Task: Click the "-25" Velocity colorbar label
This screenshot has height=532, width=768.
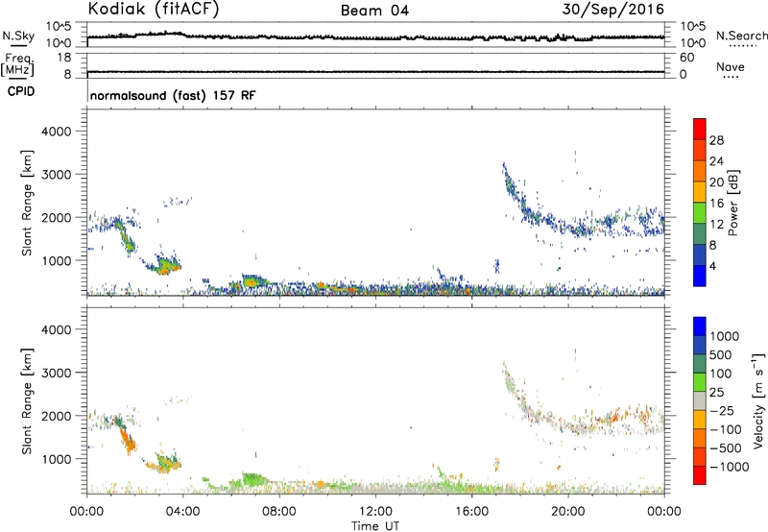Action: pos(722,411)
